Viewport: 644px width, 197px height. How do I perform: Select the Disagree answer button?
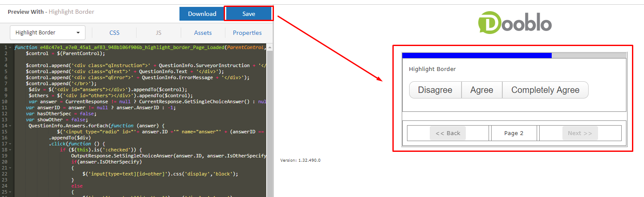[x=435, y=90]
